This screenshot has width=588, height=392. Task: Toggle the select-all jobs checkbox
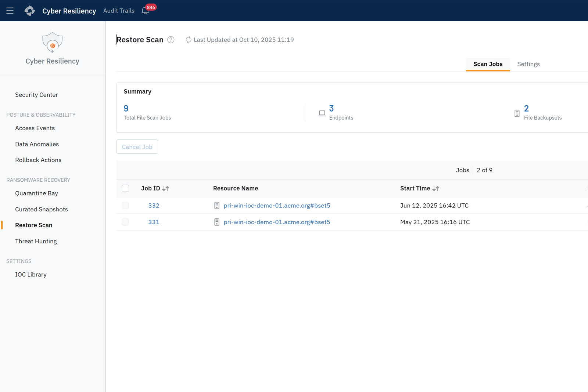click(x=125, y=188)
